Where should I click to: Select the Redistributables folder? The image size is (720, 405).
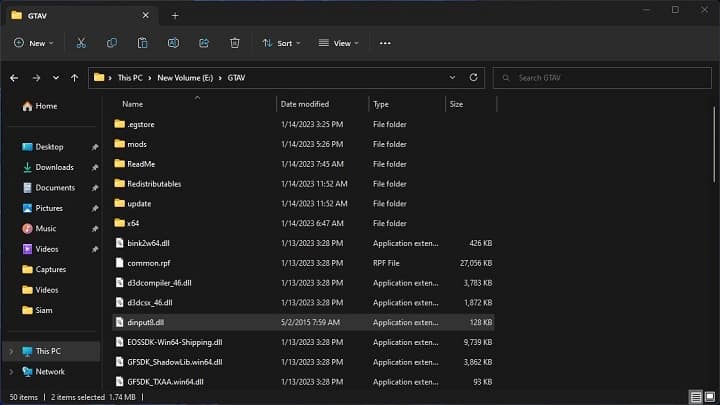tap(304, 184)
